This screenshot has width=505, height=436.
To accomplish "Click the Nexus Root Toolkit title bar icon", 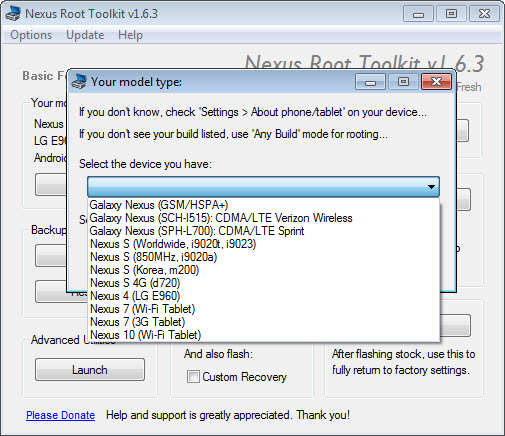I will point(13,14).
